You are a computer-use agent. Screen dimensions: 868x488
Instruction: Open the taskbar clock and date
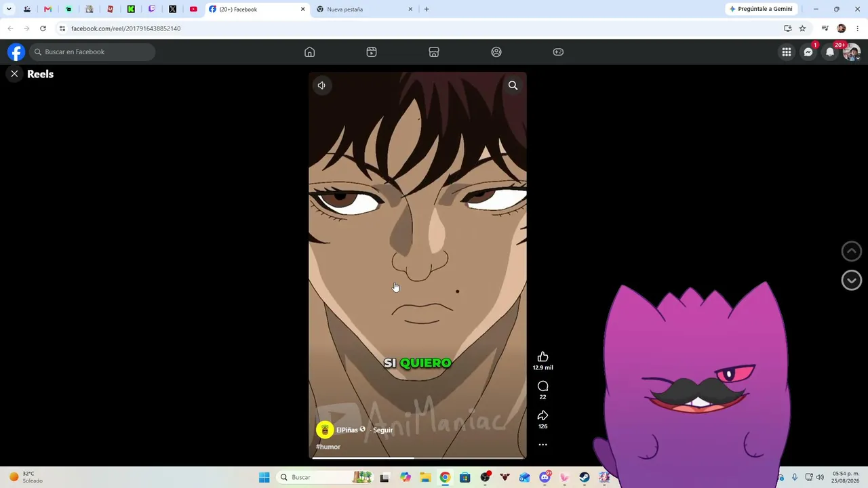[846, 477]
